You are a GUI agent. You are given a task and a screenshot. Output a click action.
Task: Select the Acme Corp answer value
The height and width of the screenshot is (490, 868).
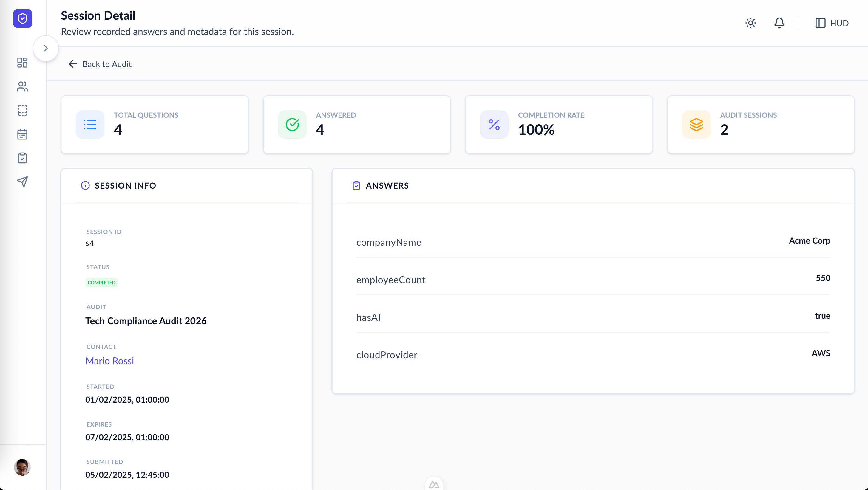click(x=809, y=241)
